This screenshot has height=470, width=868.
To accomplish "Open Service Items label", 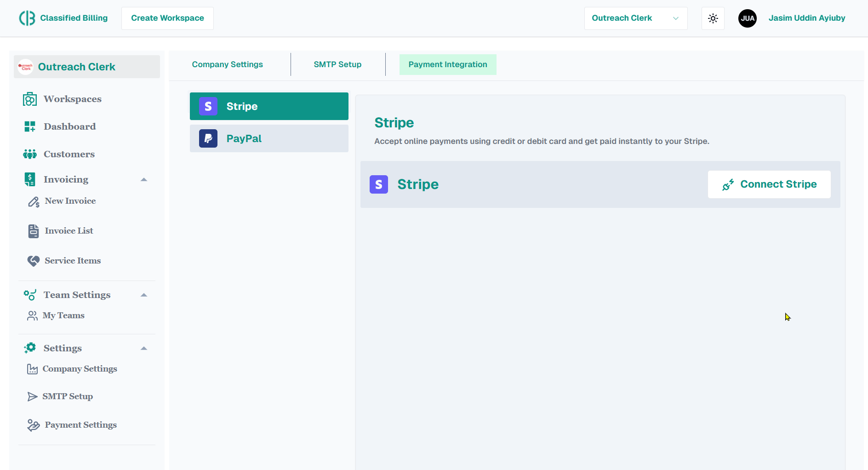I will [73, 261].
